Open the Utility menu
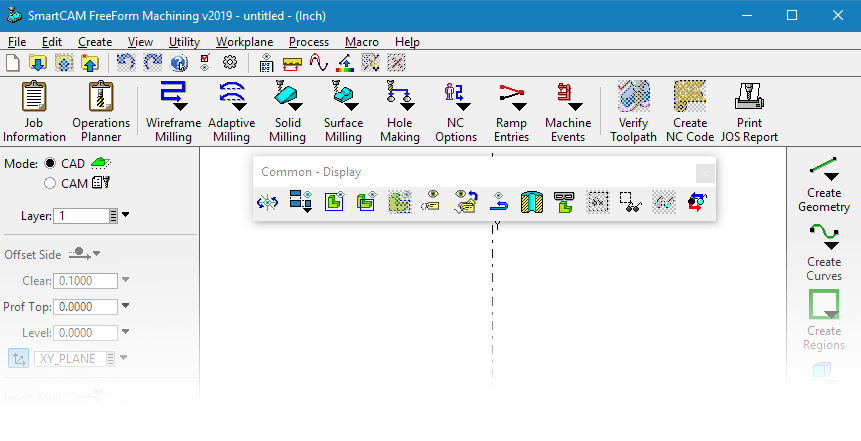Image resolution: width=861 pixels, height=441 pixels. [184, 42]
